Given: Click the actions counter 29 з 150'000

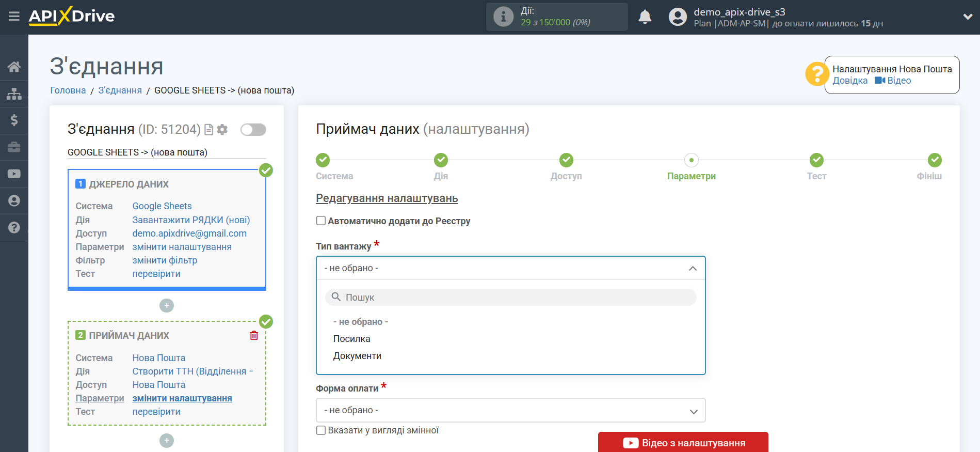Looking at the screenshot, I should (555, 22).
